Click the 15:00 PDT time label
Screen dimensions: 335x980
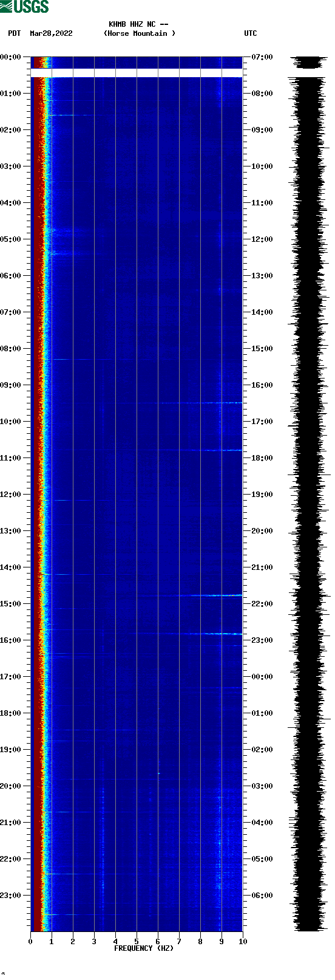(x=11, y=604)
